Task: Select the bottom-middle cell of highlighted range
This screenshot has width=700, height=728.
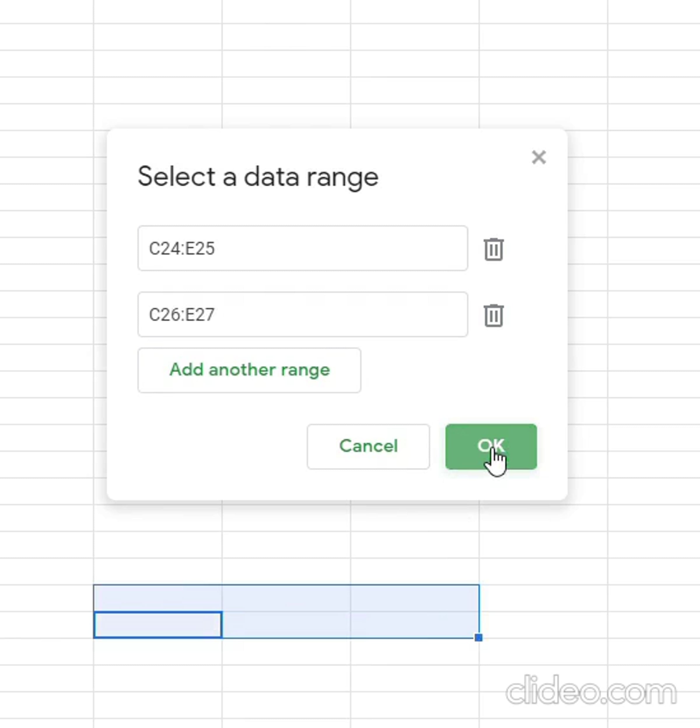Action: pyautogui.click(x=286, y=625)
